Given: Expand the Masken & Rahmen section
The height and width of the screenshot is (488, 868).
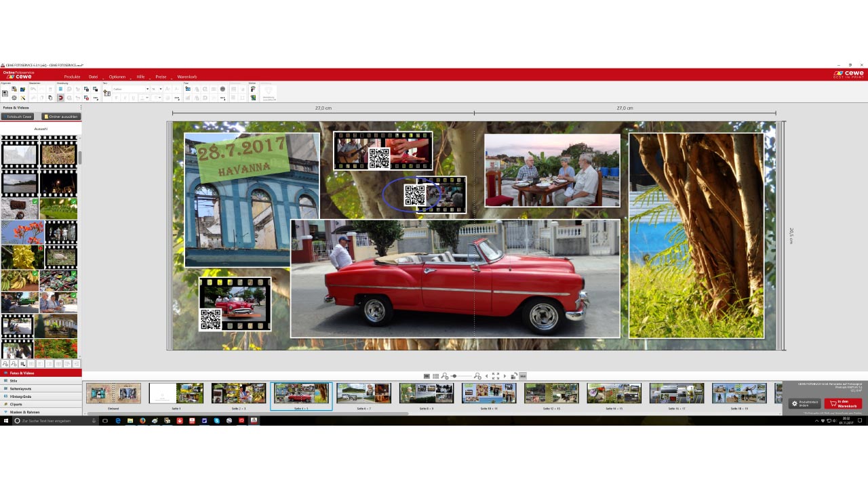Looking at the screenshot, I should [x=24, y=412].
